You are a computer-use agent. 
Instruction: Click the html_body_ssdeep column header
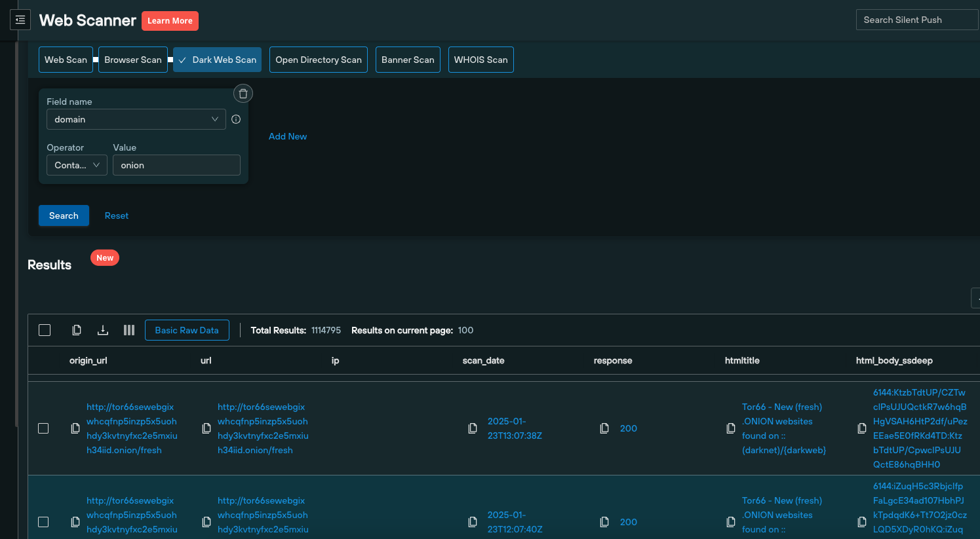tap(894, 360)
